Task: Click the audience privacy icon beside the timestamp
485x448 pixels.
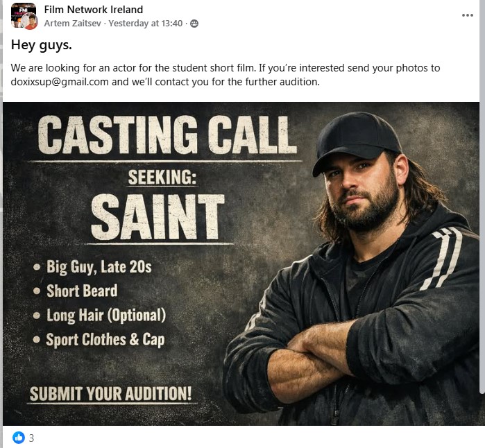Action: tap(194, 24)
